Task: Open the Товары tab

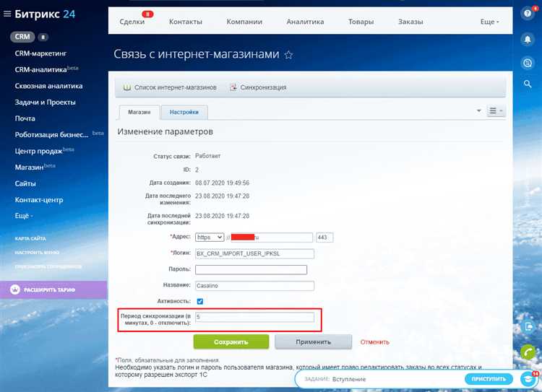Action: tap(361, 22)
